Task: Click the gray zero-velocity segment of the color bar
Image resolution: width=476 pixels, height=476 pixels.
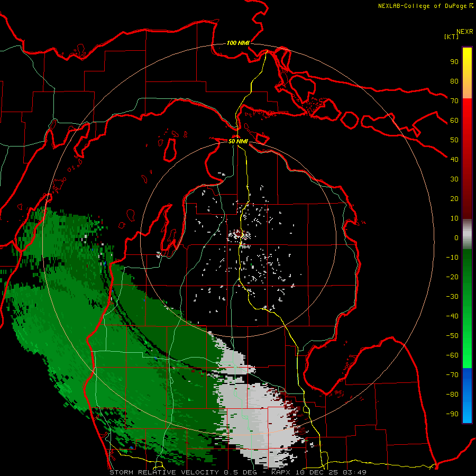Action: (x=467, y=234)
